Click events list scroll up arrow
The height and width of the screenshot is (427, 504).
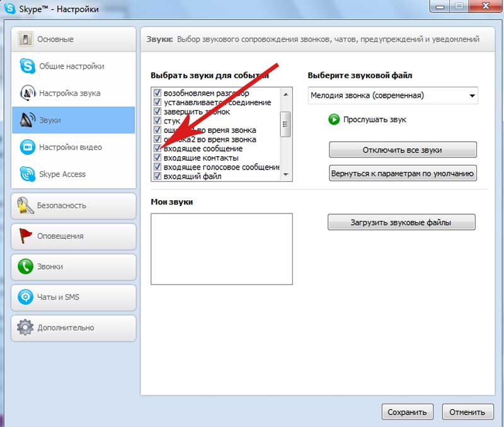click(x=285, y=94)
